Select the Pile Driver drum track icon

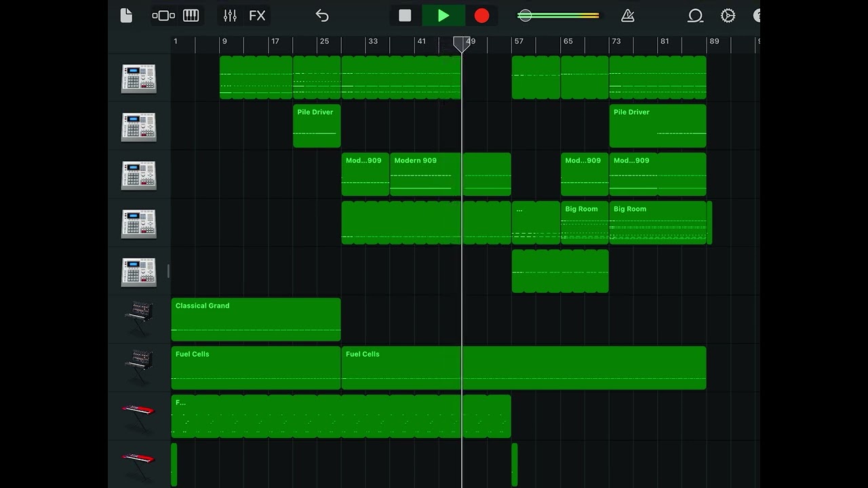[x=138, y=127]
